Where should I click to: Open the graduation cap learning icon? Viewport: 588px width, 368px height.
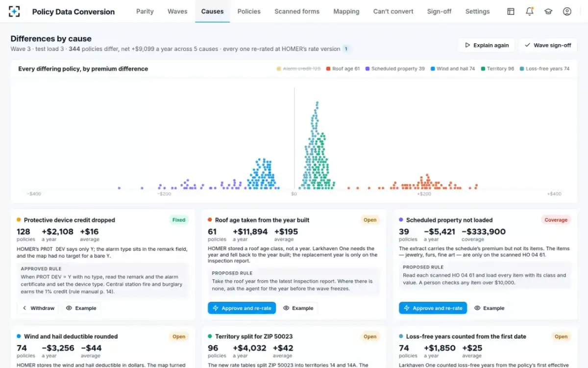548,11
